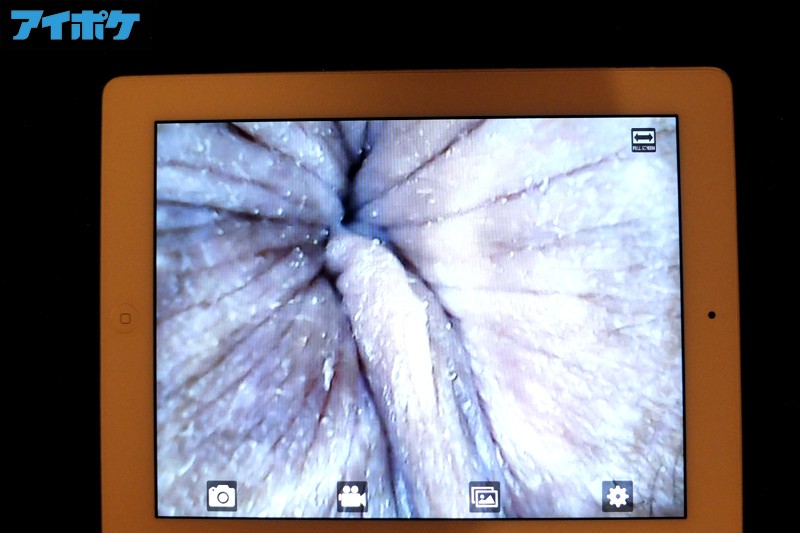Capture a still image with the camera button
This screenshot has height=533, width=800.
click(221, 495)
